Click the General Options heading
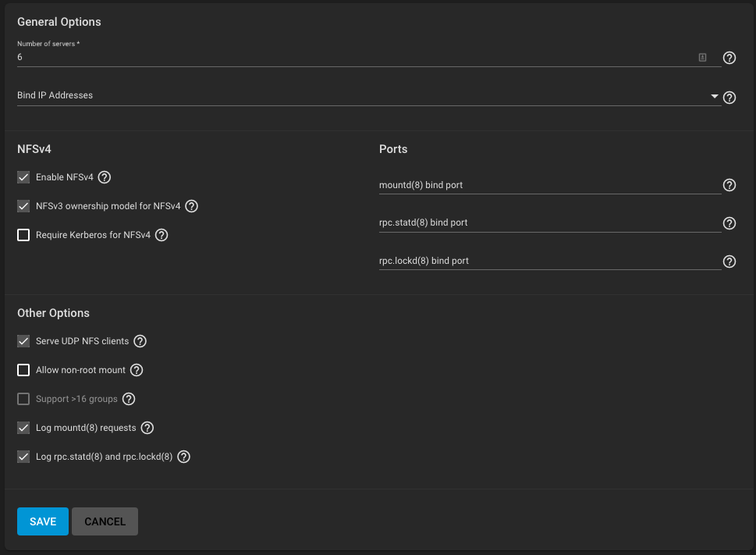This screenshot has height=555, width=756. point(59,22)
